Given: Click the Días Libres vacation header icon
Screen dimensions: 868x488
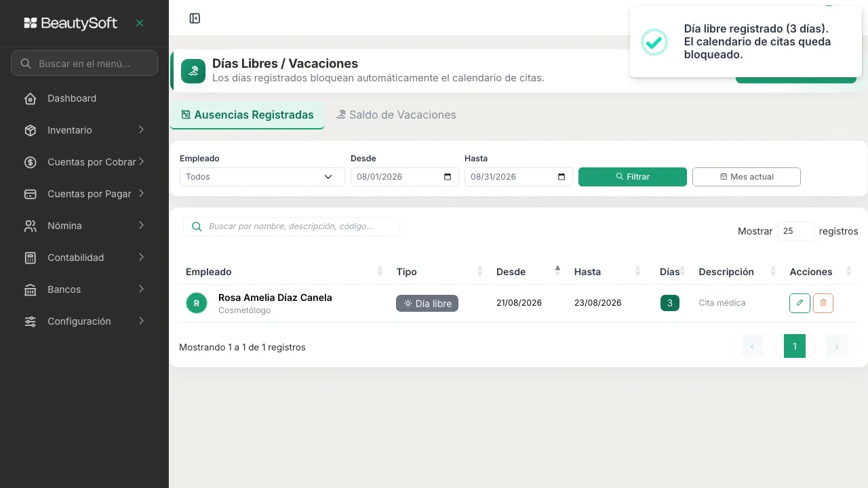Looking at the screenshot, I should click(x=193, y=71).
